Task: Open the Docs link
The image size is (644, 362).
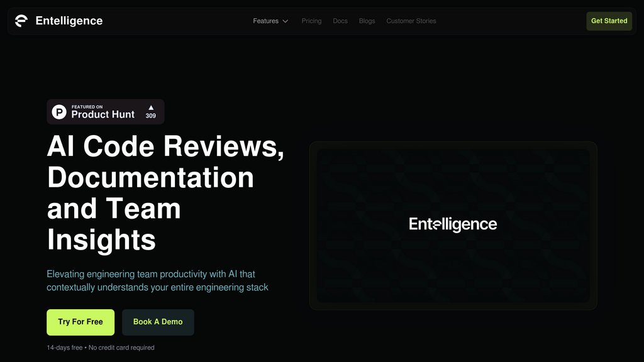Action: click(x=340, y=21)
